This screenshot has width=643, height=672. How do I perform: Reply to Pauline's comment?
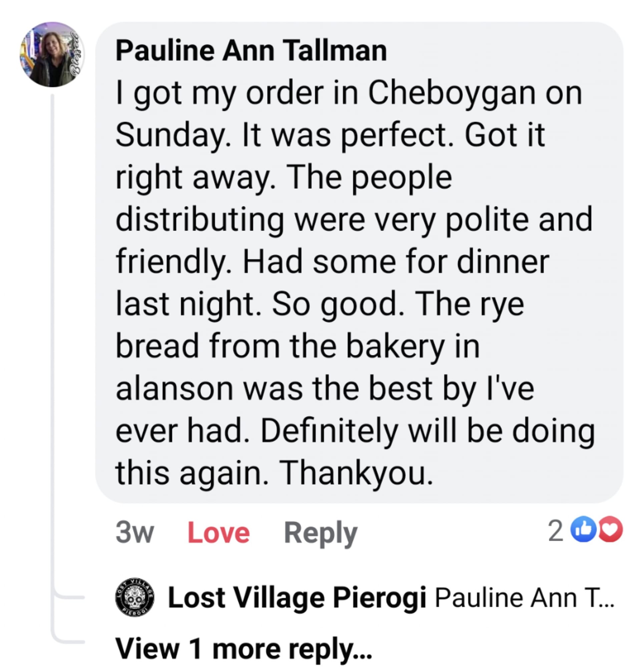click(320, 533)
